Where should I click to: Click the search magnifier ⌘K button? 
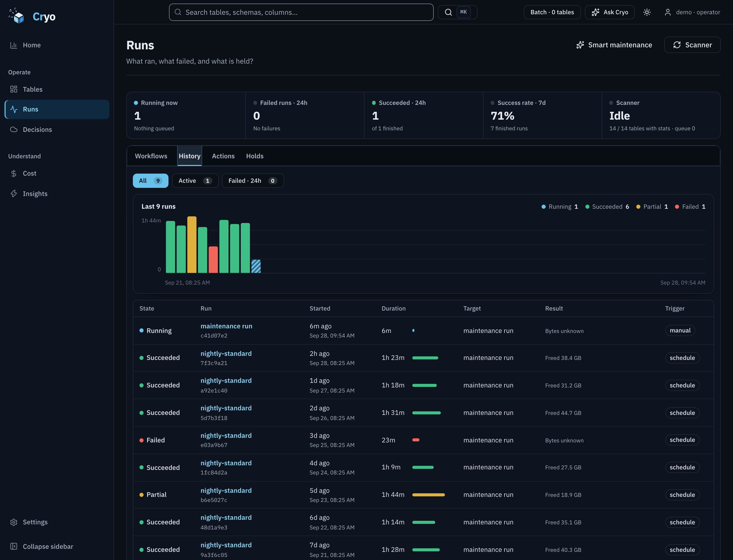(x=457, y=12)
